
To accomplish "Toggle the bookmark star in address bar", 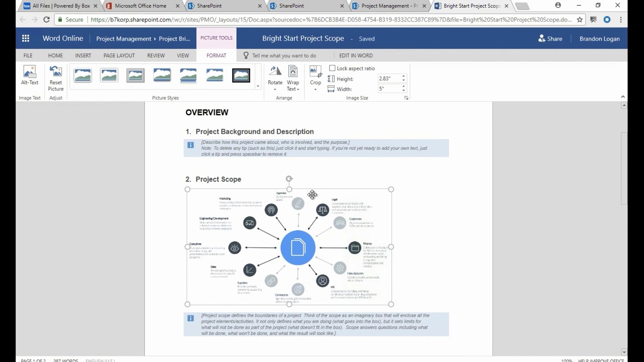I will click(x=580, y=19).
